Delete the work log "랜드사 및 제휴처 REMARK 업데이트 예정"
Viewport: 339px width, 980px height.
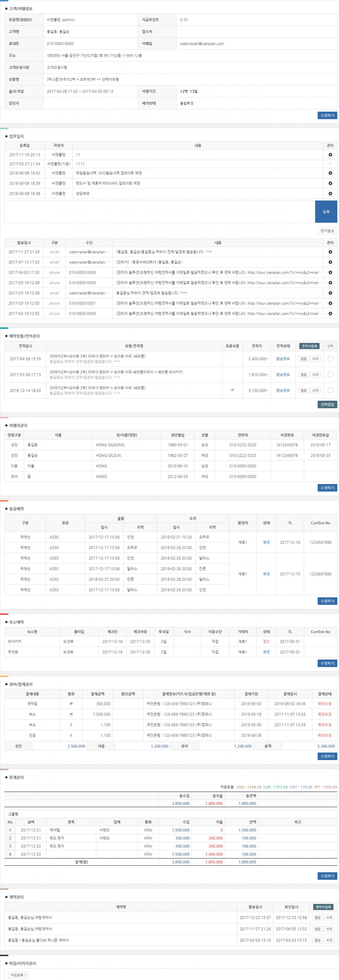(x=330, y=183)
